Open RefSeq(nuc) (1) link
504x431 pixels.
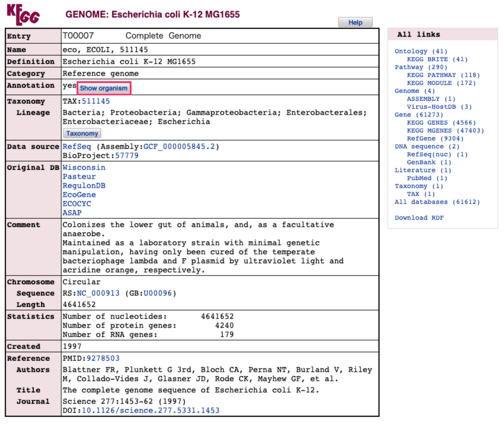click(x=437, y=154)
